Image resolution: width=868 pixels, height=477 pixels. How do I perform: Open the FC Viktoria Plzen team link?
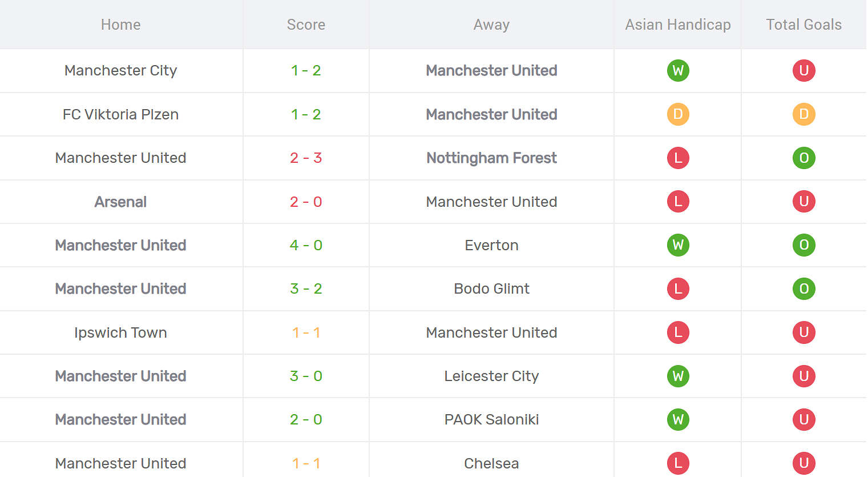coord(120,114)
